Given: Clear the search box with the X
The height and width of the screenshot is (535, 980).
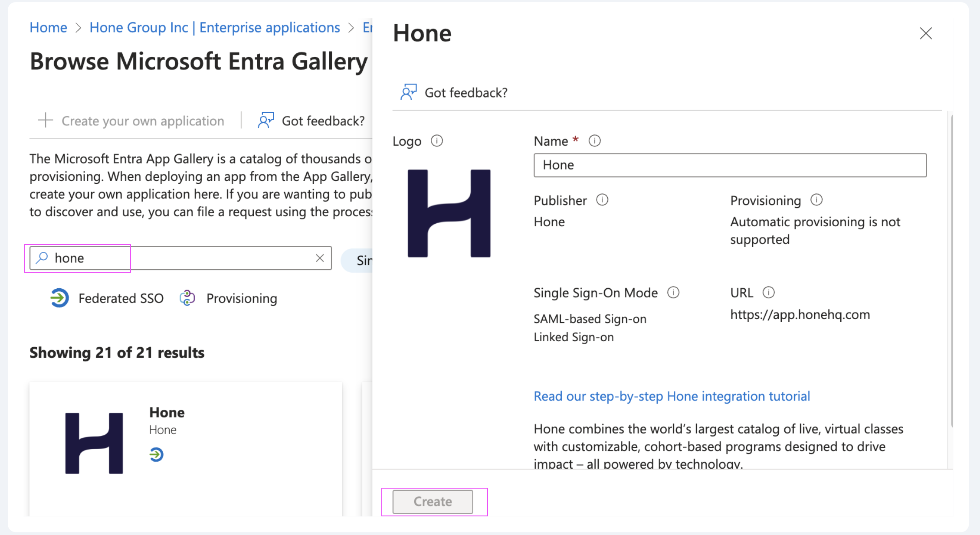Looking at the screenshot, I should 320,258.
